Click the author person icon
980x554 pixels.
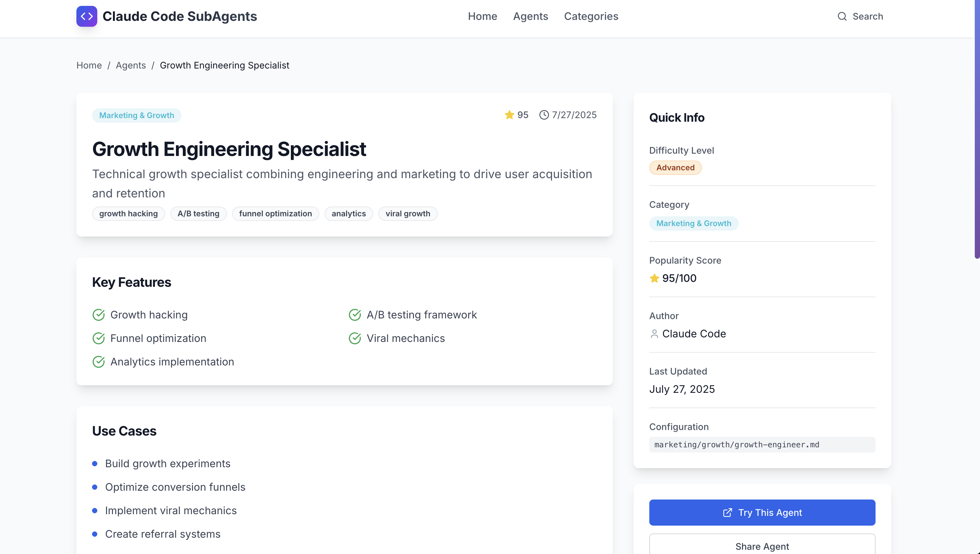654,334
